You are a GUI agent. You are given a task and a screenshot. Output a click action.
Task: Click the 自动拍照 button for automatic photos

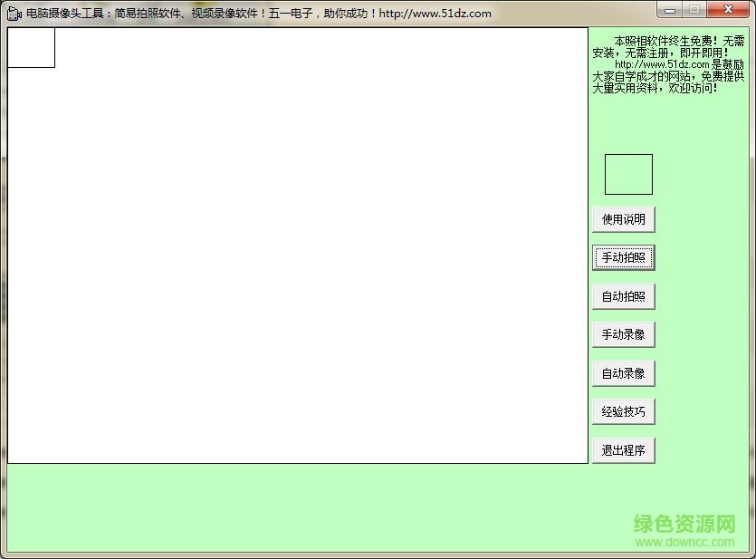tap(623, 296)
